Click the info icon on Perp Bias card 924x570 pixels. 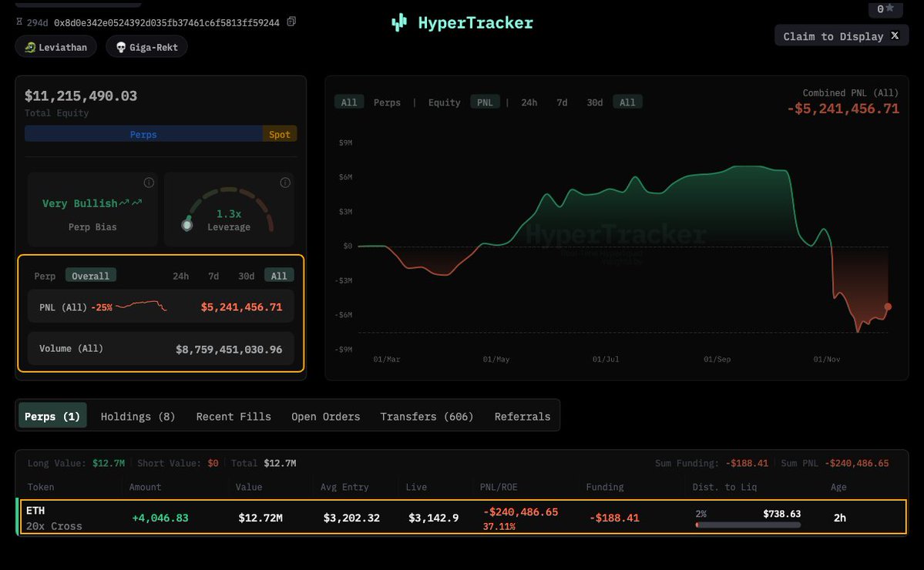coord(149,183)
